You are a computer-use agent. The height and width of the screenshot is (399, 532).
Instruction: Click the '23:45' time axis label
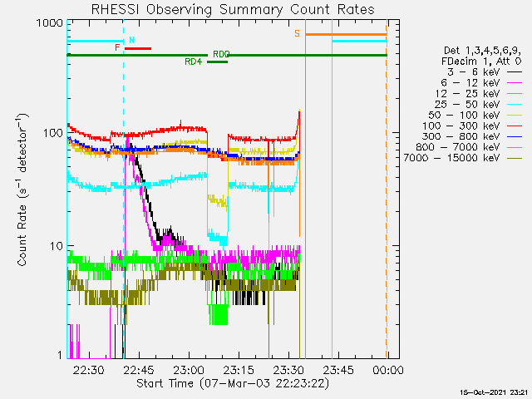pyautogui.click(x=338, y=370)
